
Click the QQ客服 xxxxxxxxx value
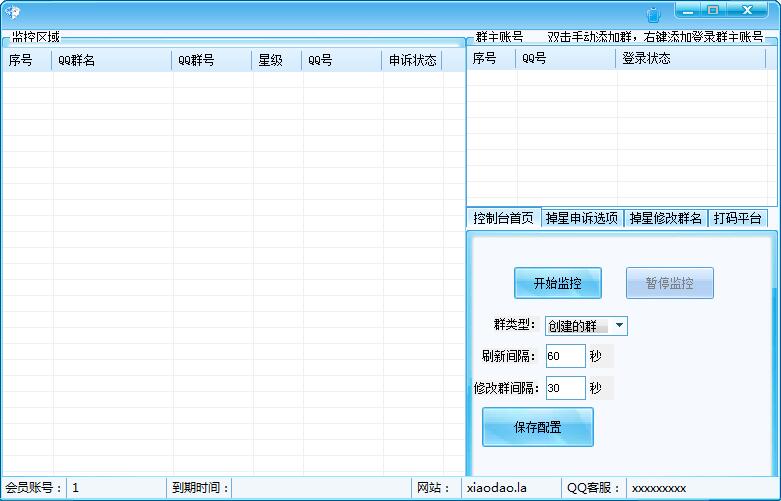click(659, 488)
